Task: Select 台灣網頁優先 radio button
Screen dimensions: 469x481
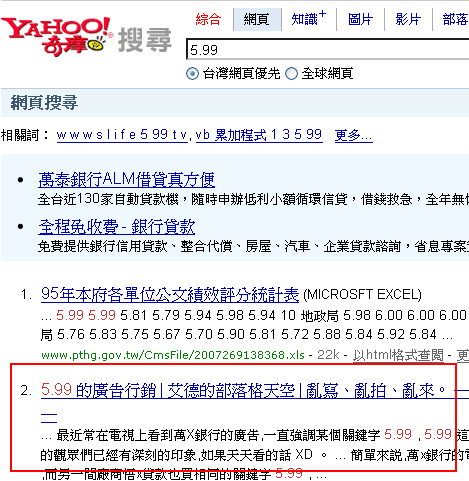Action: 192,74
